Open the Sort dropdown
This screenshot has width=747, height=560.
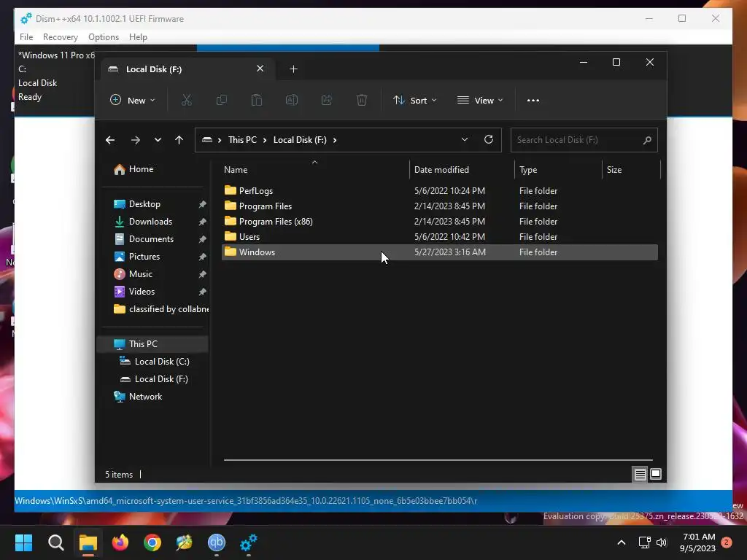pyautogui.click(x=414, y=101)
